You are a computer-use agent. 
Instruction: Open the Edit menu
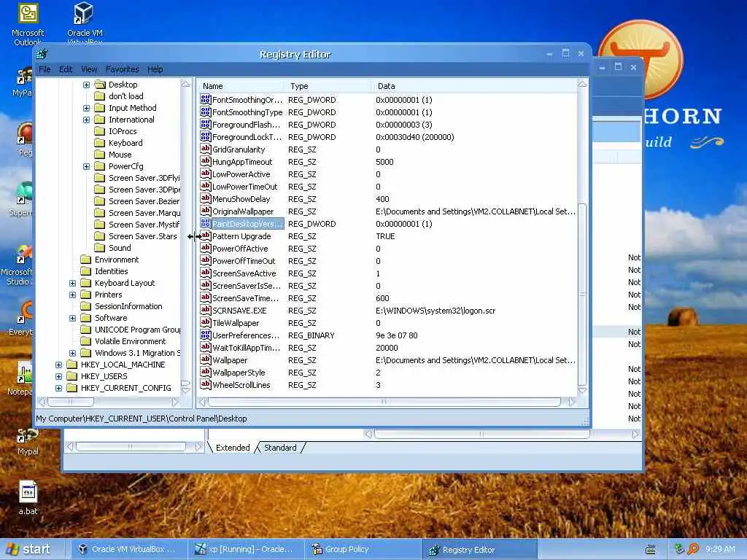coord(66,69)
